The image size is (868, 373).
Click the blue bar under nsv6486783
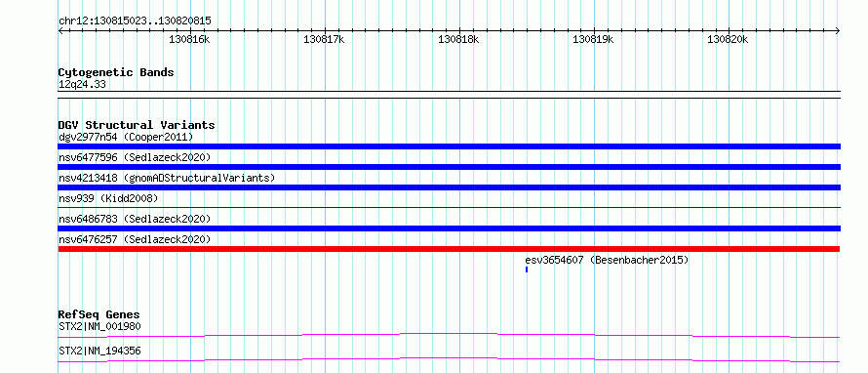449,228
